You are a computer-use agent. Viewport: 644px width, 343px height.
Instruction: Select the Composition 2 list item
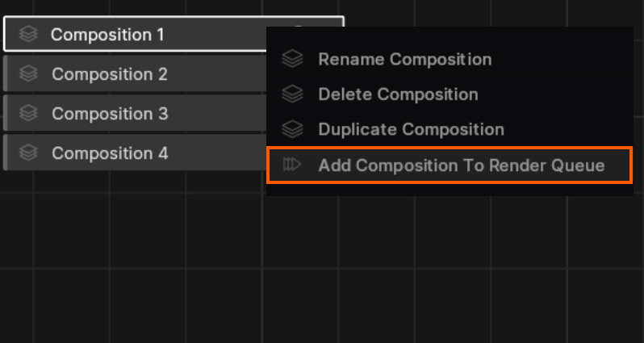pyautogui.click(x=110, y=74)
